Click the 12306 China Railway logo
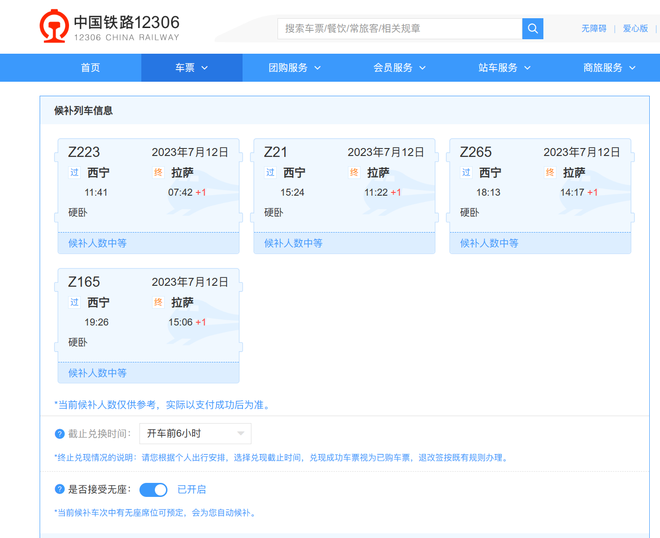This screenshot has height=538, width=660. pyautogui.click(x=110, y=28)
